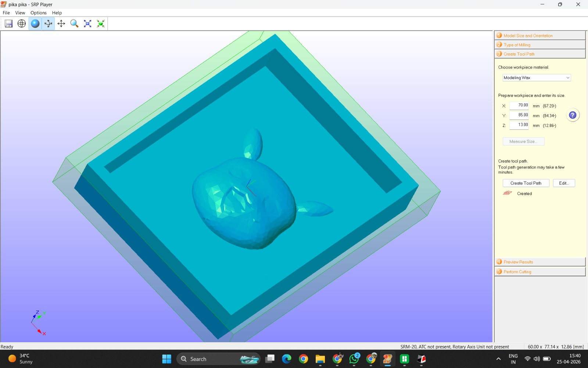Expand the Type of Milling section
588x368 pixels.
click(x=540, y=45)
